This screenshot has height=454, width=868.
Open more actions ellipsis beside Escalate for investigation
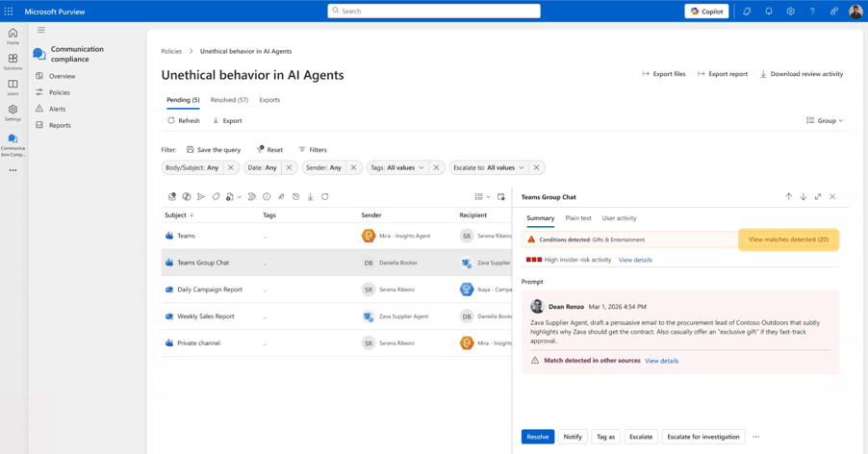click(756, 437)
